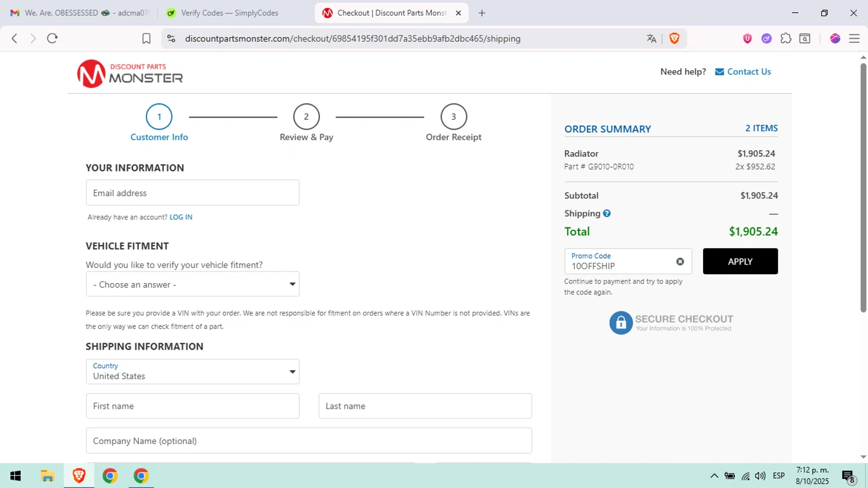Open the Brave hamburger menu
Viewport: 868px width, 488px height.
[854, 38]
